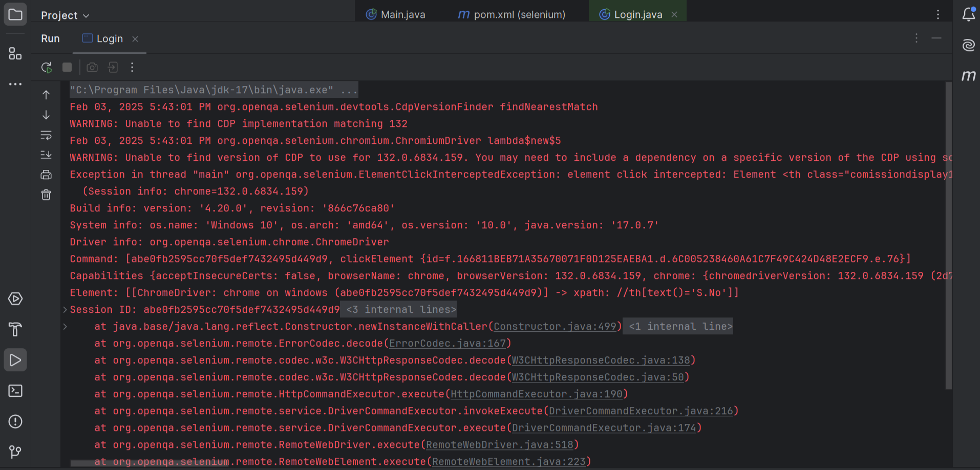
Task: Open DriverCommandExecutor.java:174 link
Action: (x=604, y=428)
